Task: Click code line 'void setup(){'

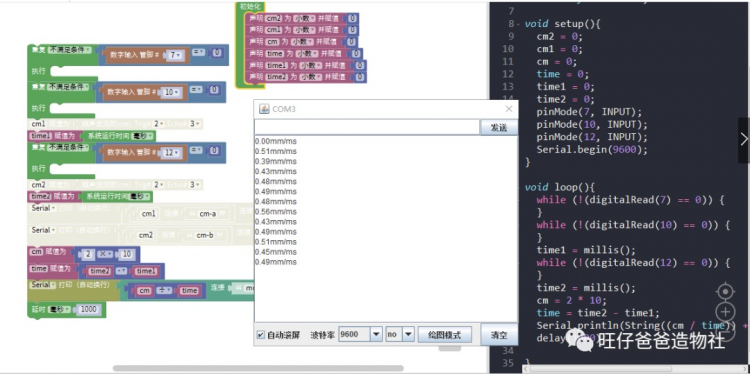Action: pyautogui.click(x=562, y=23)
